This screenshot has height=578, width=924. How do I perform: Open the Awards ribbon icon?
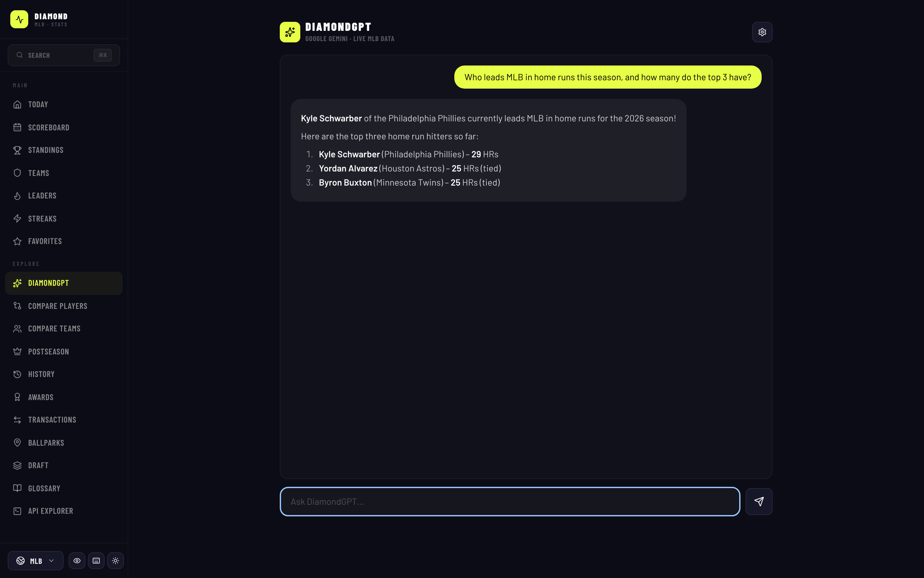(x=17, y=397)
